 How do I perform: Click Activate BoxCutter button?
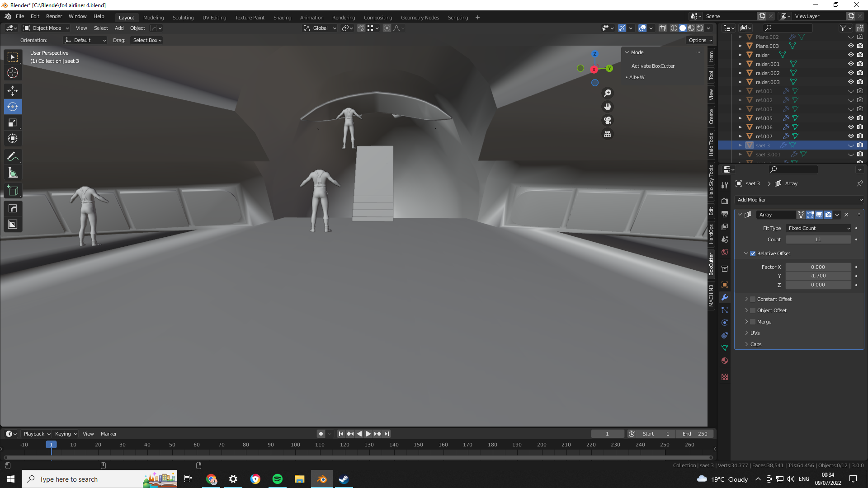(653, 66)
